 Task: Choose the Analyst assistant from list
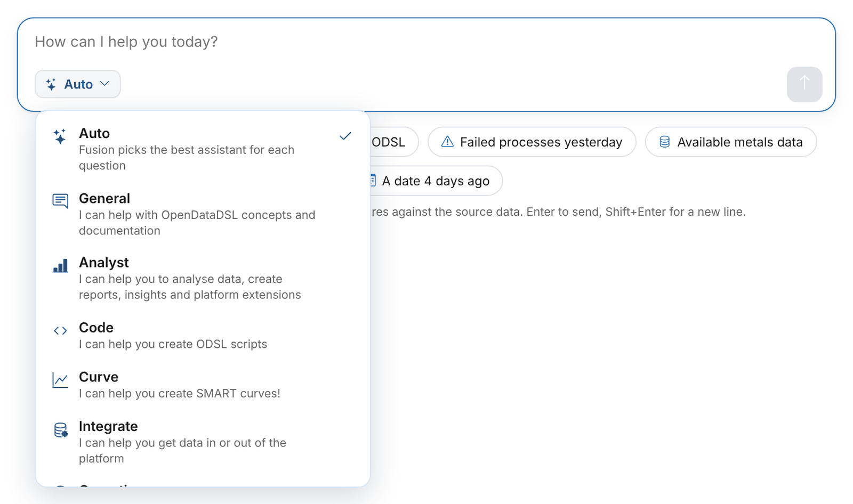(203, 278)
